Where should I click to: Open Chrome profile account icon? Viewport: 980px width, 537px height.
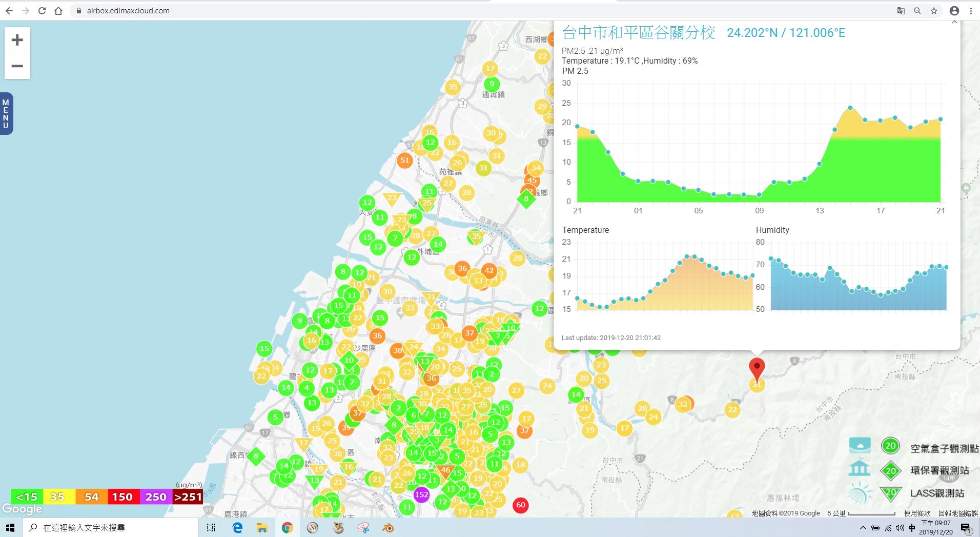(954, 10)
